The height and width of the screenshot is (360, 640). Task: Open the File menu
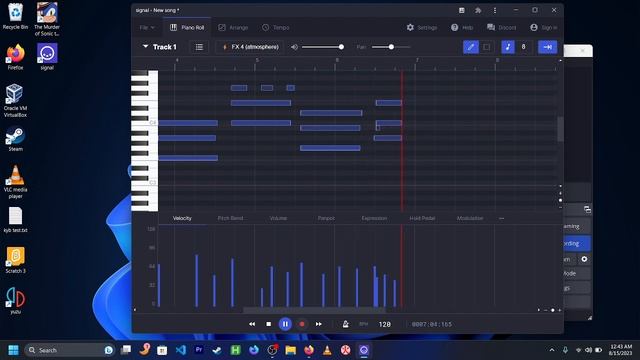[x=147, y=27]
